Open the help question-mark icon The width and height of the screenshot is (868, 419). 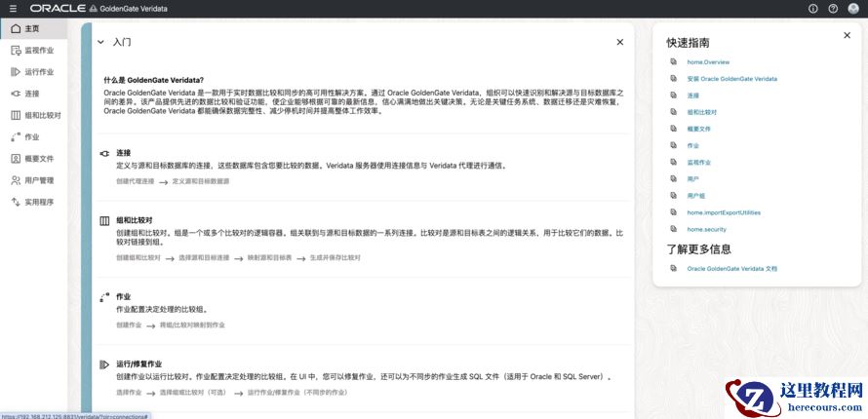[x=833, y=9]
